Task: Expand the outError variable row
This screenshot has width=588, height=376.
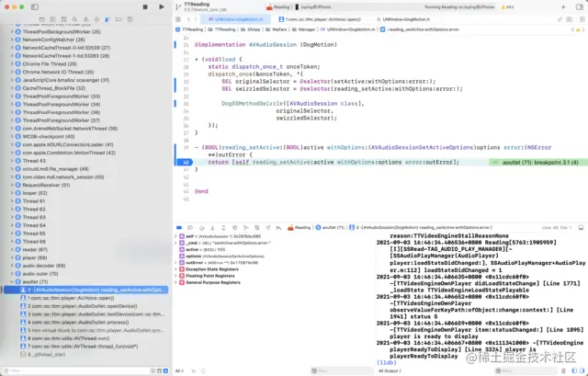Action: click(175, 263)
